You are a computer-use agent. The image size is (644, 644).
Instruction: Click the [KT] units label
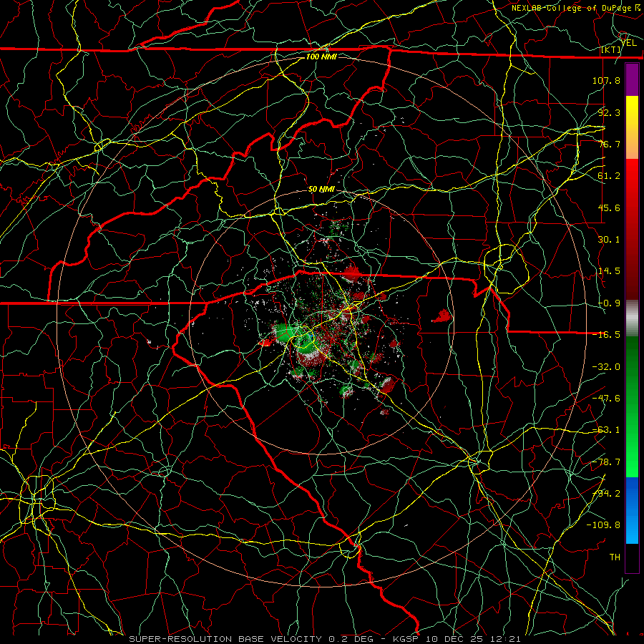point(611,49)
